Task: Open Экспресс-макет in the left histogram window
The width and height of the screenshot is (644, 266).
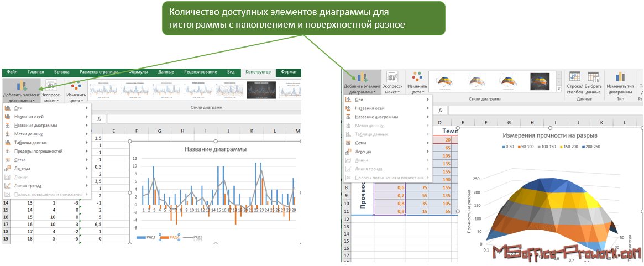Action: tap(52, 91)
